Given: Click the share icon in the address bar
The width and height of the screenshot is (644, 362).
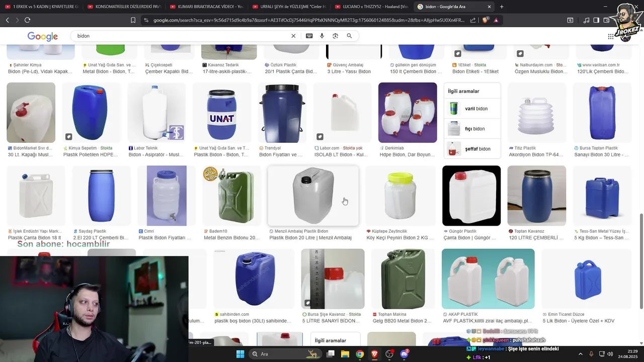Looking at the screenshot, I should tap(473, 20).
